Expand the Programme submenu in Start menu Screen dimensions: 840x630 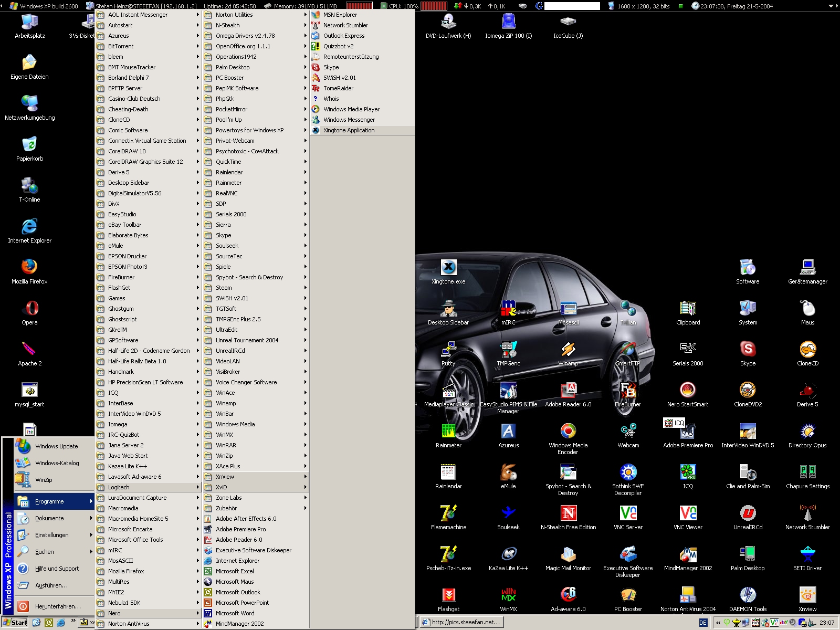(x=54, y=501)
